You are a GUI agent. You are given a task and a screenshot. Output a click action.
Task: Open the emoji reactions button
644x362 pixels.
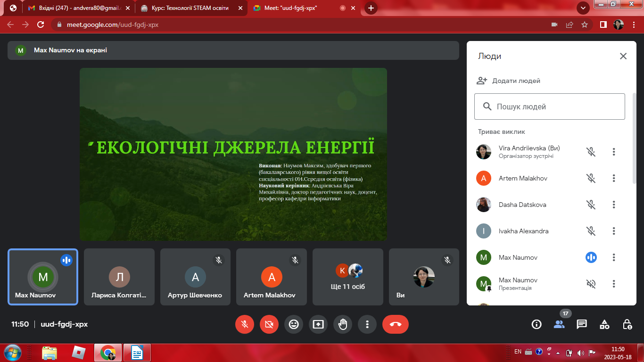pyautogui.click(x=294, y=324)
